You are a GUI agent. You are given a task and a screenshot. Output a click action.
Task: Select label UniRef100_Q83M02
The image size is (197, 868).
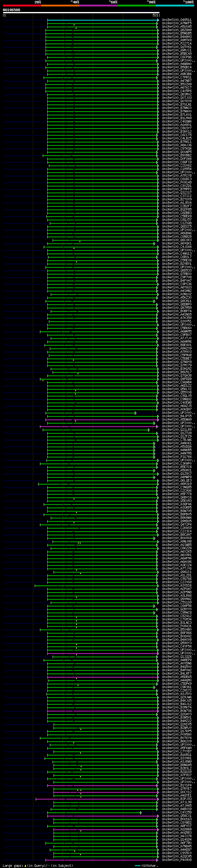tap(177, 94)
